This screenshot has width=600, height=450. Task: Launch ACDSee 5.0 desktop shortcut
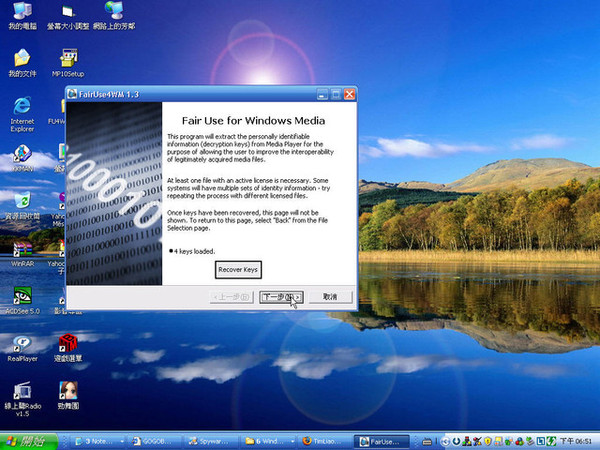point(23,301)
